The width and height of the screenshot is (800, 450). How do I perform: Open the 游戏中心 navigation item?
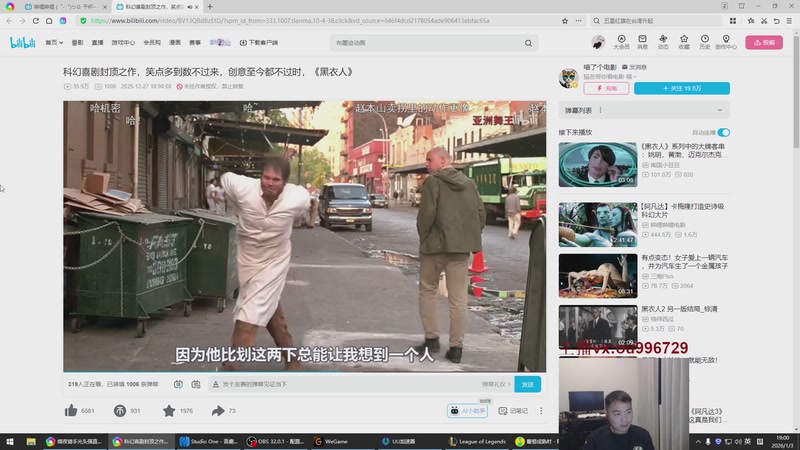pos(123,43)
